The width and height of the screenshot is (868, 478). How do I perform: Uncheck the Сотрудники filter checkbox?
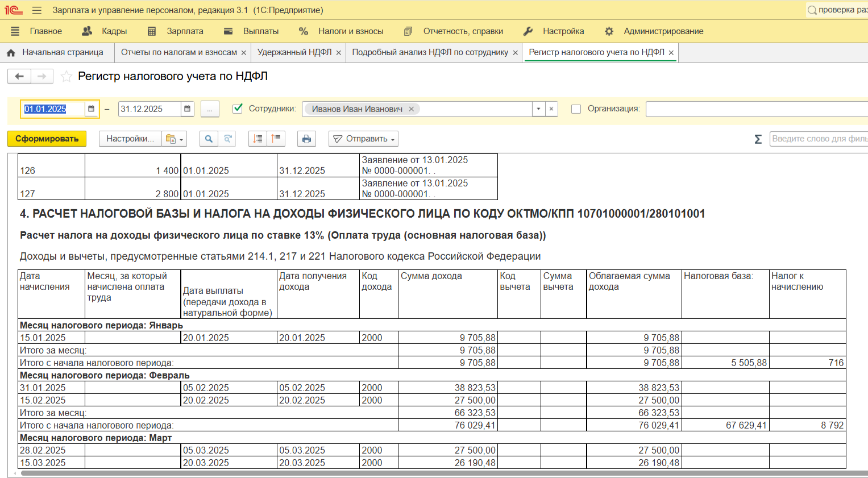238,109
